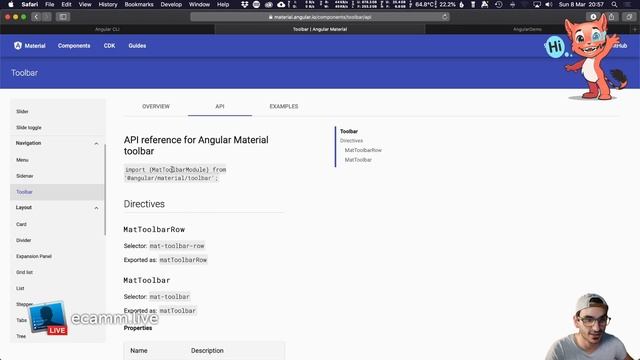Viewport: 640px width, 360px height.
Task: Open Menu in the sidebar
Action: (22, 160)
